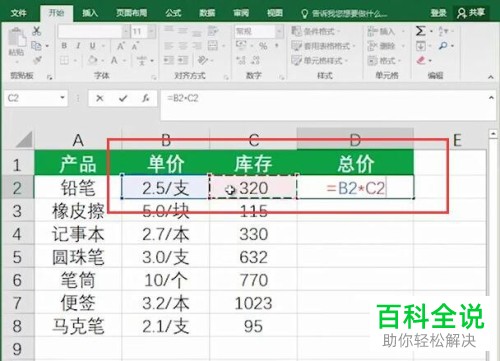The width and height of the screenshot is (500, 361).
Task: Apply Fill Color bucket swatch
Action: (x=93, y=60)
